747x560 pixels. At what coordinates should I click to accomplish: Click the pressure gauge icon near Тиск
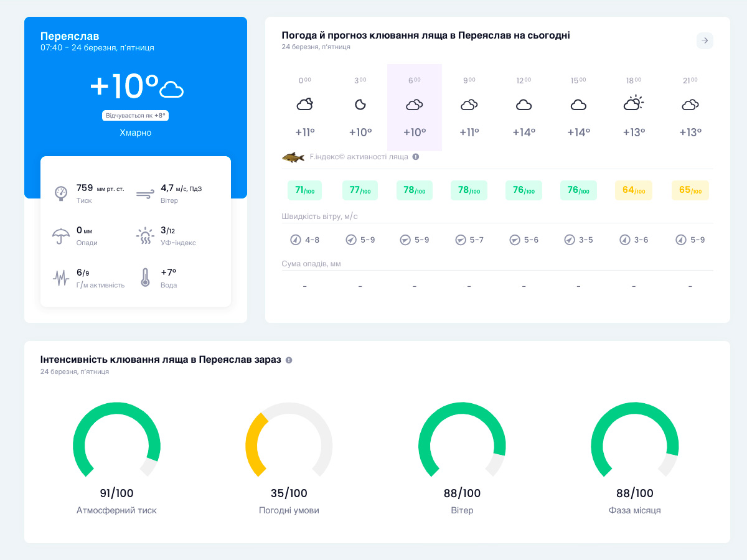click(x=61, y=193)
